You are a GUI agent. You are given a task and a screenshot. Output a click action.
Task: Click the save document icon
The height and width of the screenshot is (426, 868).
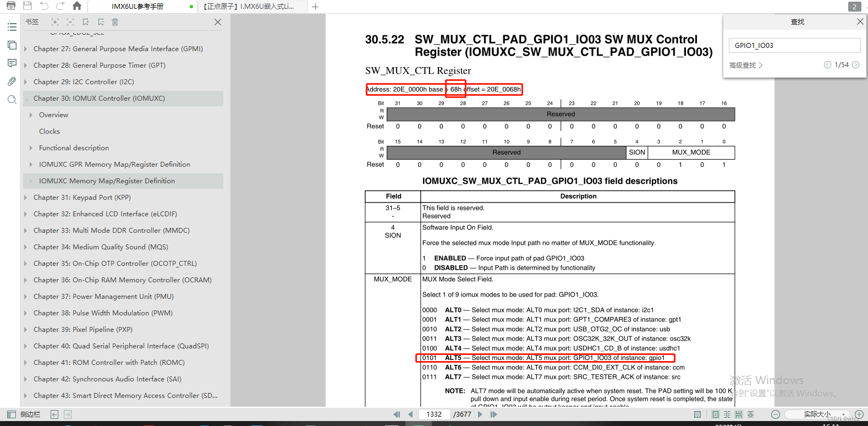pyautogui.click(x=28, y=6)
